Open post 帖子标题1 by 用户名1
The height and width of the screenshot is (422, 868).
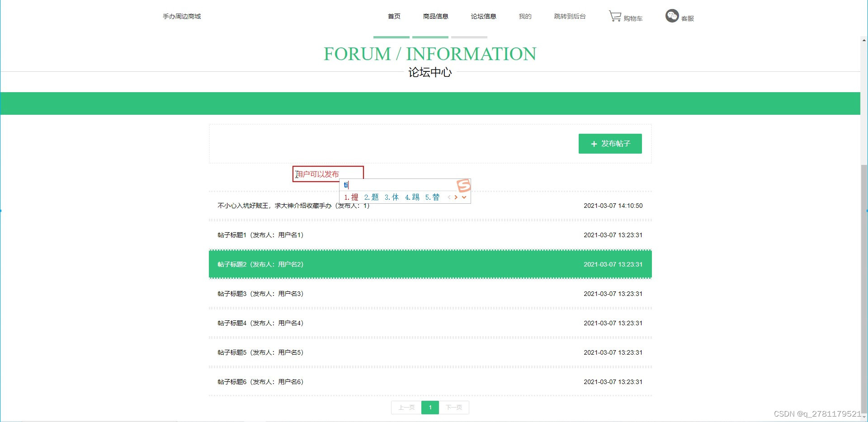(430, 235)
